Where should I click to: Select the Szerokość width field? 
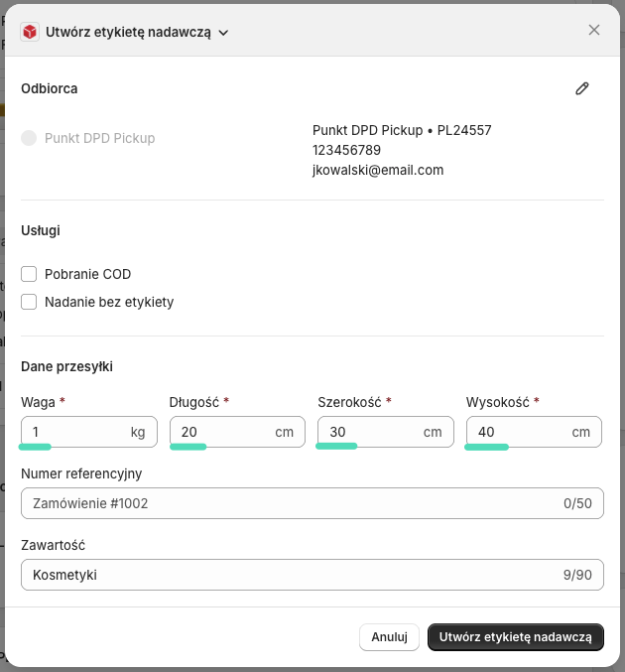[386, 432]
